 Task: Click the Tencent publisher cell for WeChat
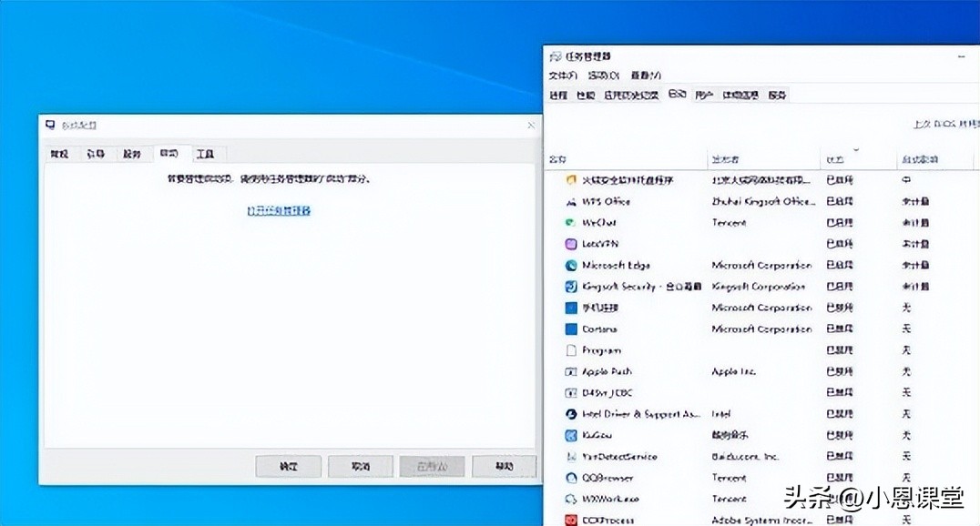tap(729, 222)
